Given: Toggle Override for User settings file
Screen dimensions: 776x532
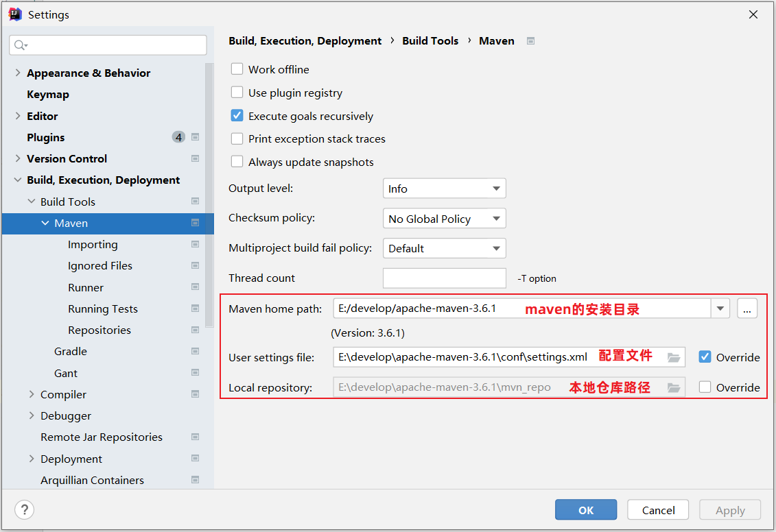Looking at the screenshot, I should click(705, 357).
